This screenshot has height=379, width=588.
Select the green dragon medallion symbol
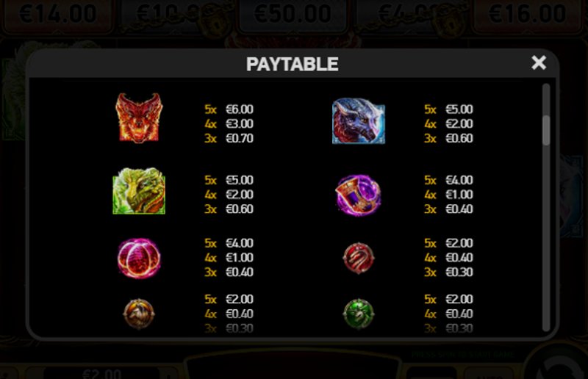359,314
